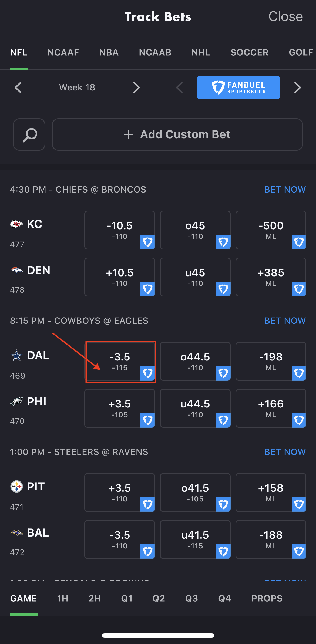Click the Kansas City Chiefs team logo
Screen dimensions: 316x644
[x=16, y=224]
